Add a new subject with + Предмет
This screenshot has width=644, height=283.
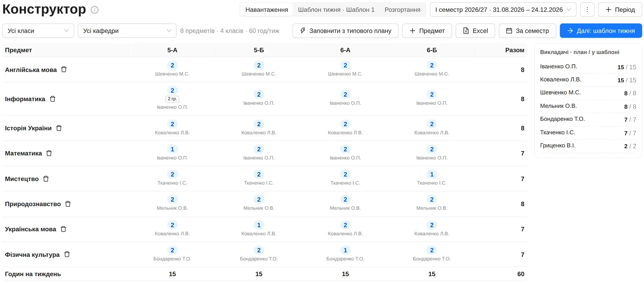(x=427, y=31)
